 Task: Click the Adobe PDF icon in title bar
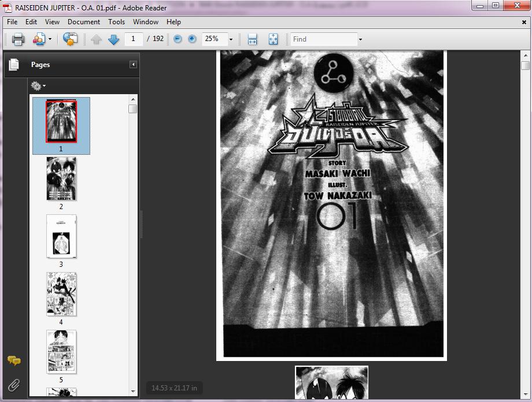(7, 8)
